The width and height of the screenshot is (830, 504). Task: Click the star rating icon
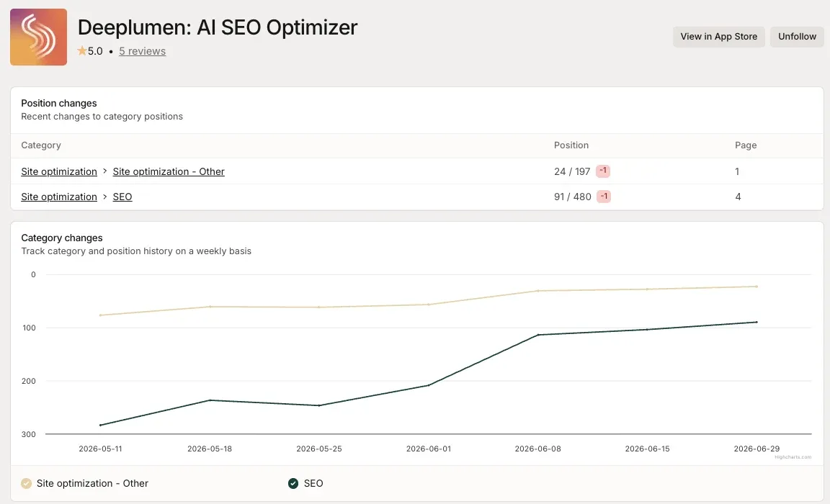point(82,51)
